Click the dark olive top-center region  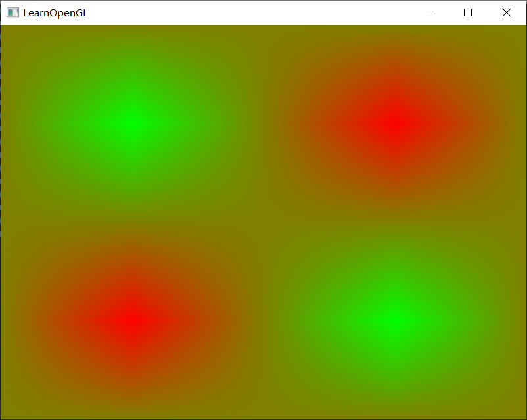263,46
